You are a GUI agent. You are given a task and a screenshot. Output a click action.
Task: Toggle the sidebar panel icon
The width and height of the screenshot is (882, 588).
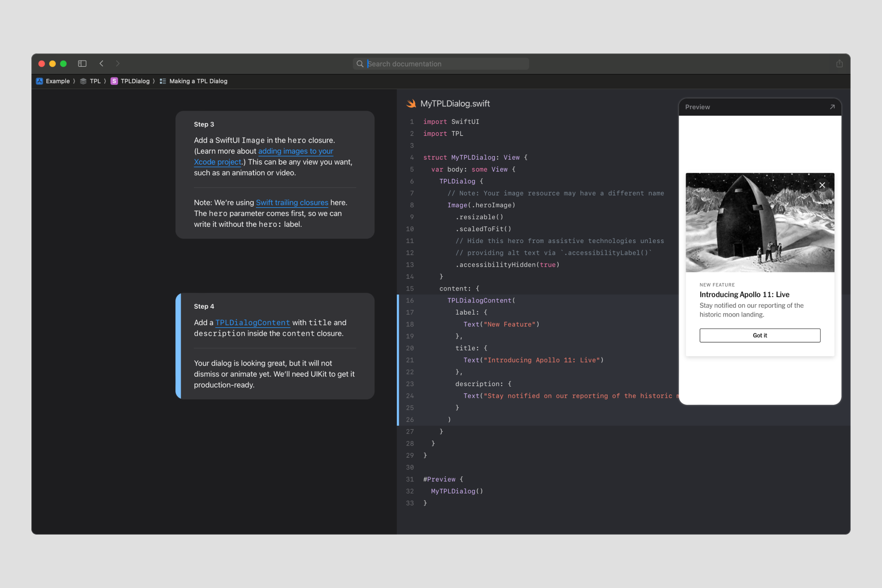point(82,64)
